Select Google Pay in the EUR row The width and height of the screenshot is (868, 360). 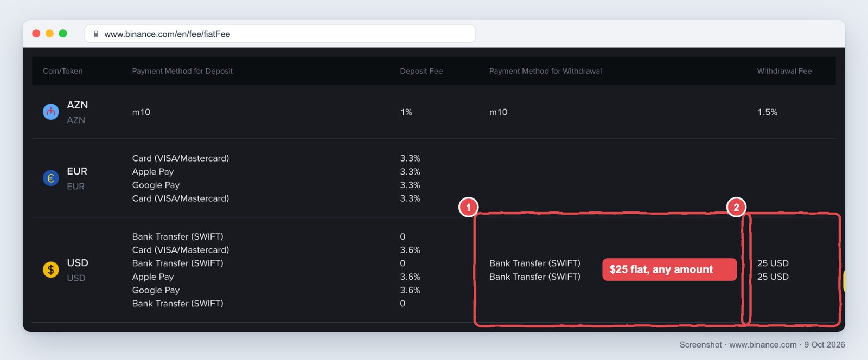click(x=156, y=185)
